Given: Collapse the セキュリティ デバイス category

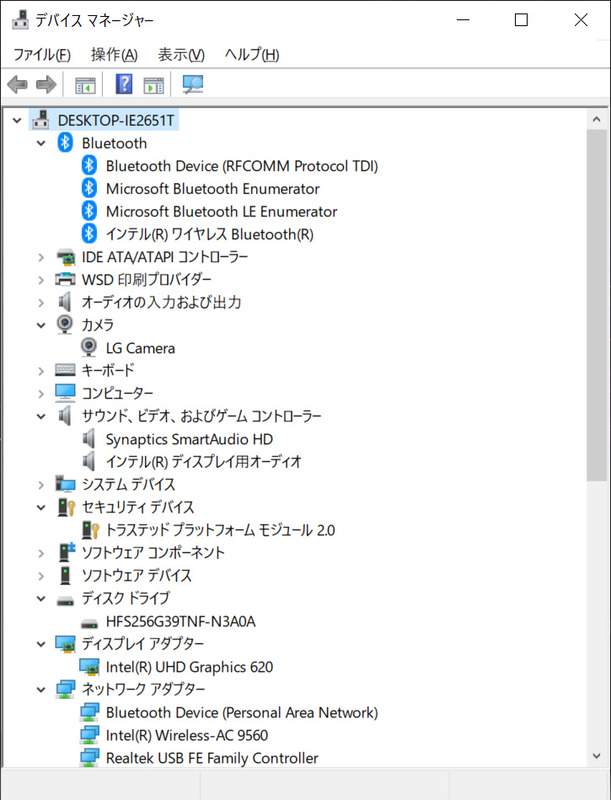Looking at the screenshot, I should [x=41, y=508].
